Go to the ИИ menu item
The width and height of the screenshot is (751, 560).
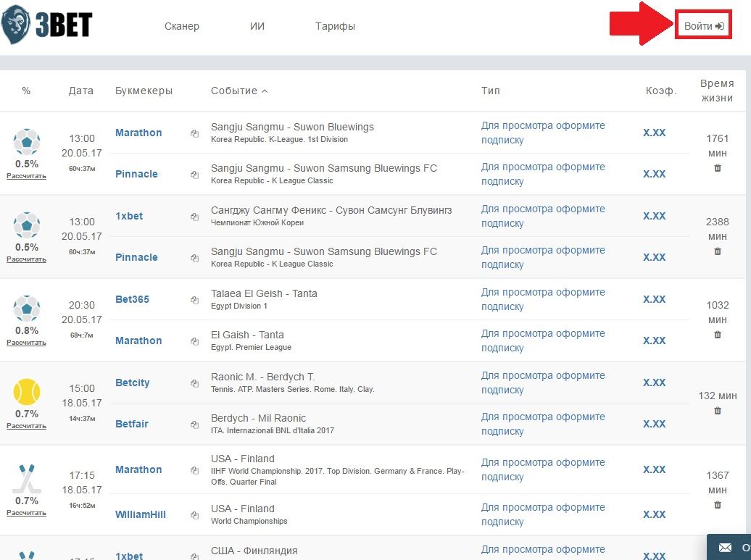257,26
